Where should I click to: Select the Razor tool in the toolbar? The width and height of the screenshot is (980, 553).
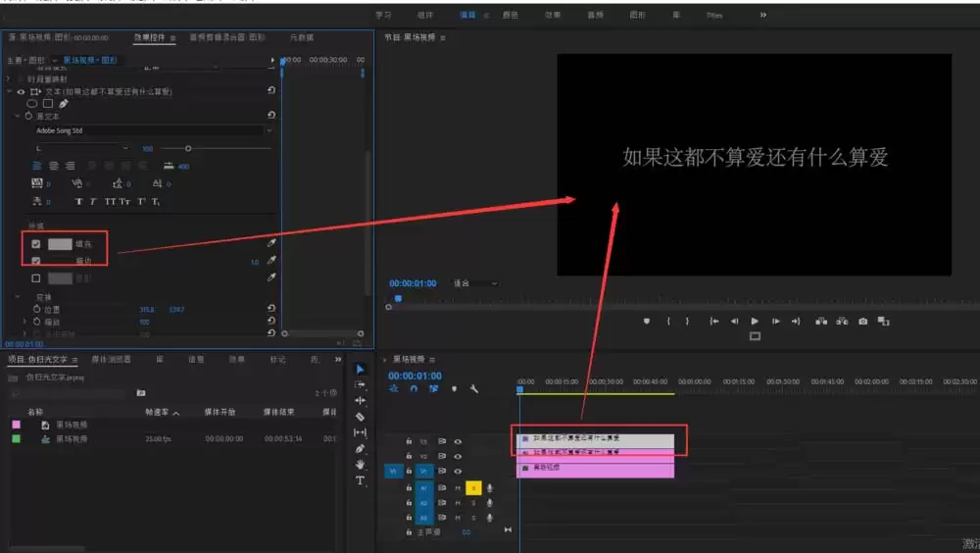360,417
